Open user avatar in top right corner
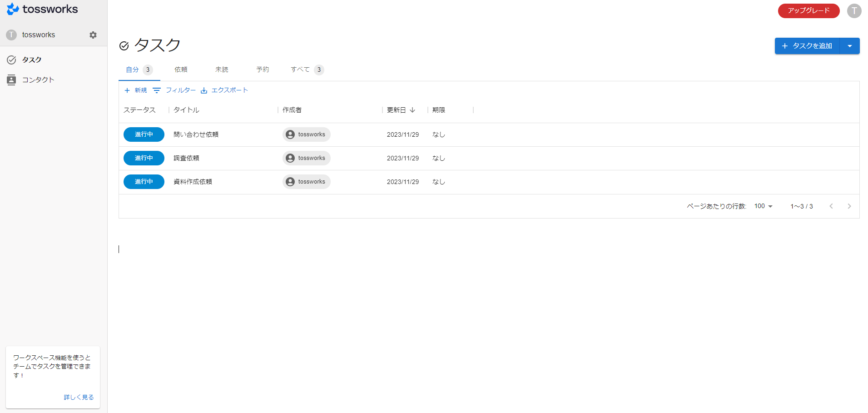Screen dimensions: 868x413 tap(854, 11)
